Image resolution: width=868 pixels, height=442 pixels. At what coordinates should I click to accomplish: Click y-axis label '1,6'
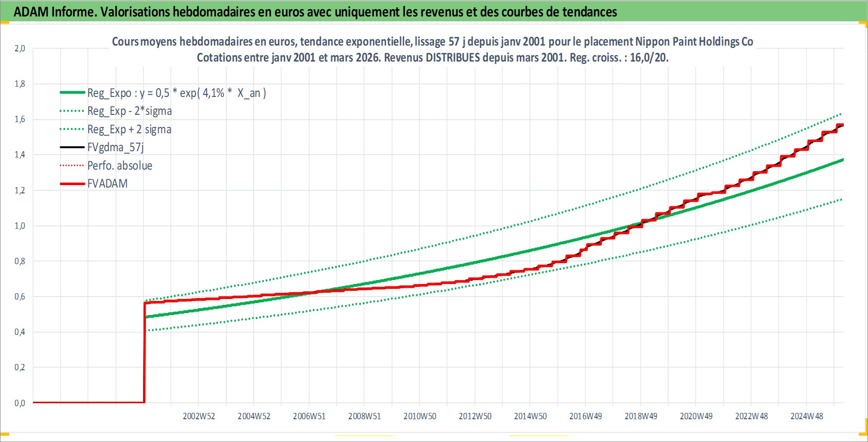pyautogui.click(x=20, y=119)
